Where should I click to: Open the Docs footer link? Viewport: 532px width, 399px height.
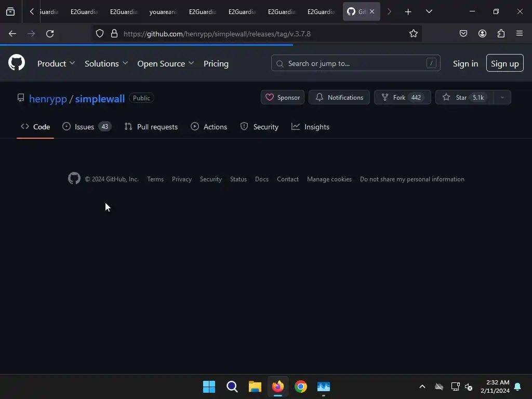click(262, 179)
